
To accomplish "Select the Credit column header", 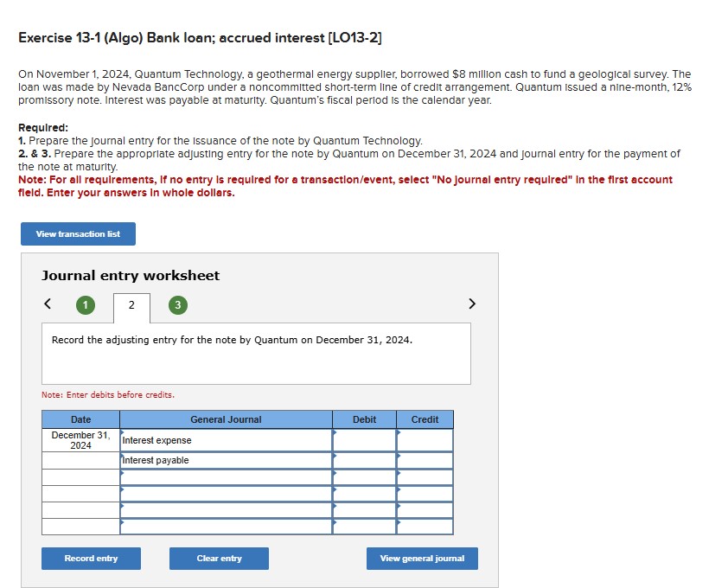I will (x=425, y=419).
